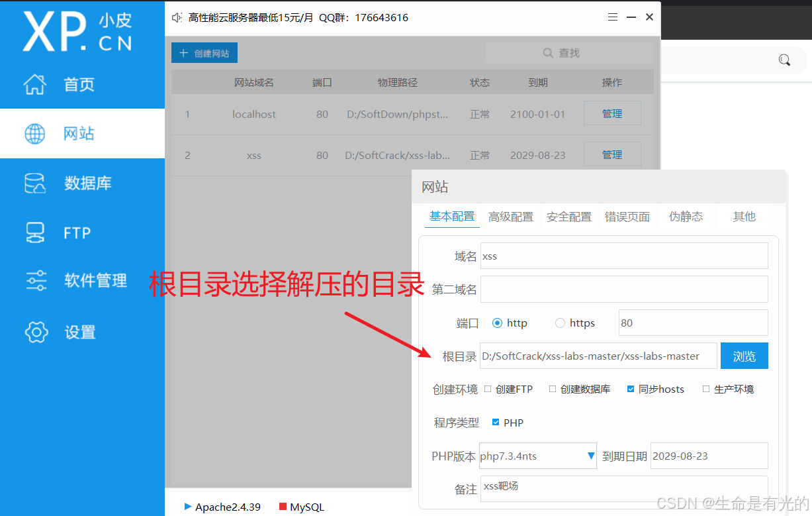
Task: Click the FTP icon in the sidebar
Action: (x=36, y=232)
